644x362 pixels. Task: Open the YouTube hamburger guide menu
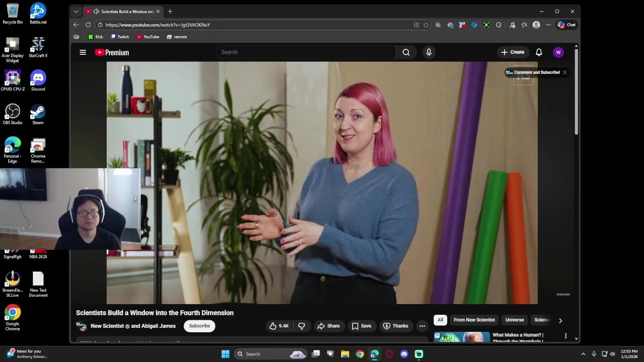pos(83,52)
